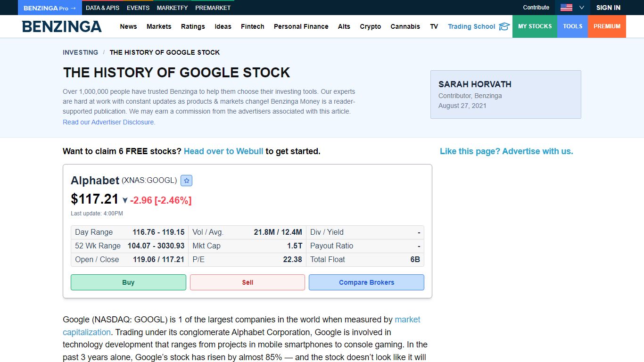Open Benzinga Pro link
The height and width of the screenshot is (362, 644).
click(x=50, y=8)
